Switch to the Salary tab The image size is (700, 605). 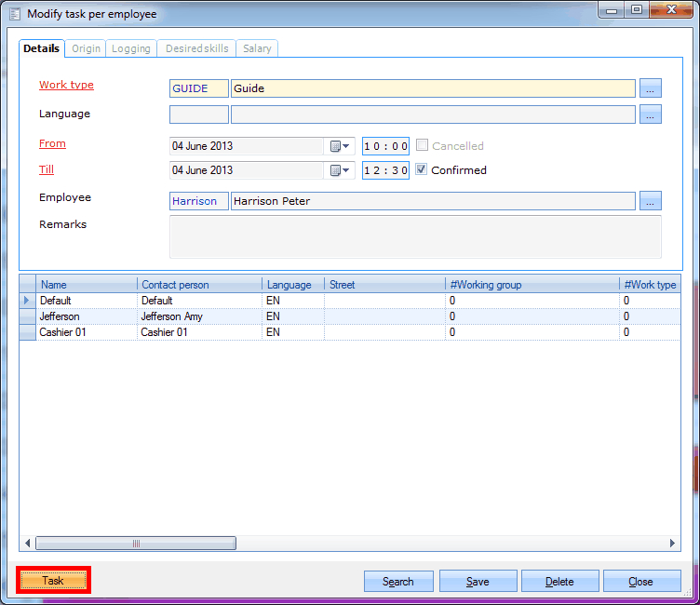pos(257,48)
